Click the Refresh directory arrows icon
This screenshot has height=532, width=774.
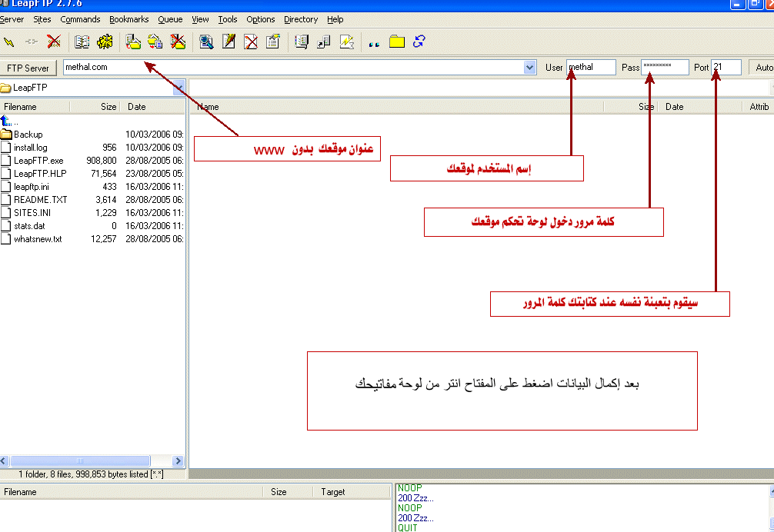coord(419,42)
